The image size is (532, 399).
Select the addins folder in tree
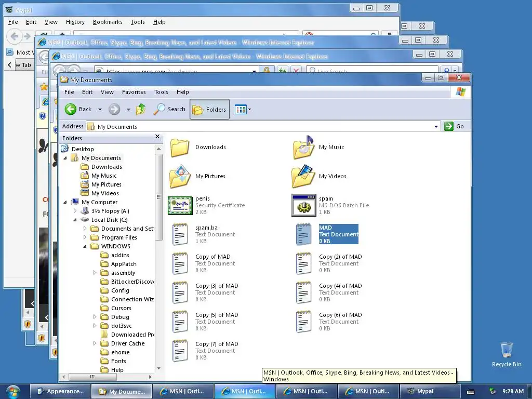point(120,255)
